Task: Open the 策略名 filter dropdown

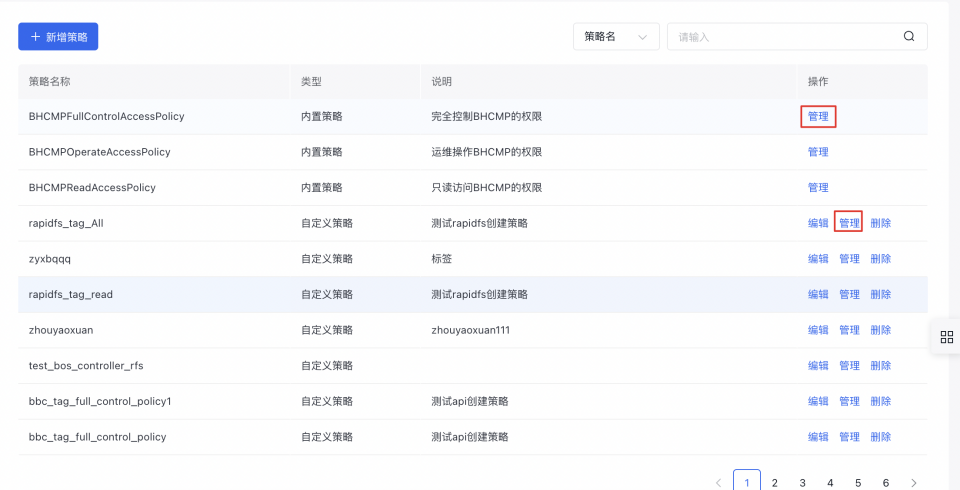Action: 616,37
